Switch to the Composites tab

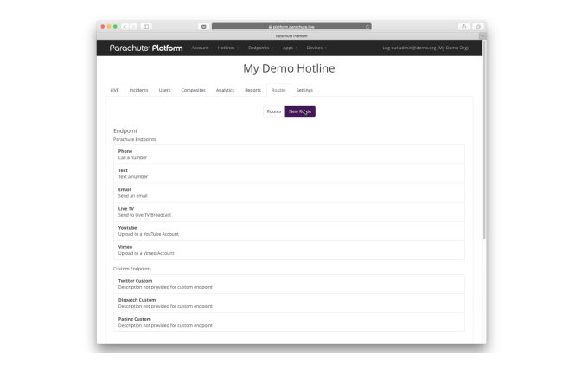pyautogui.click(x=193, y=91)
